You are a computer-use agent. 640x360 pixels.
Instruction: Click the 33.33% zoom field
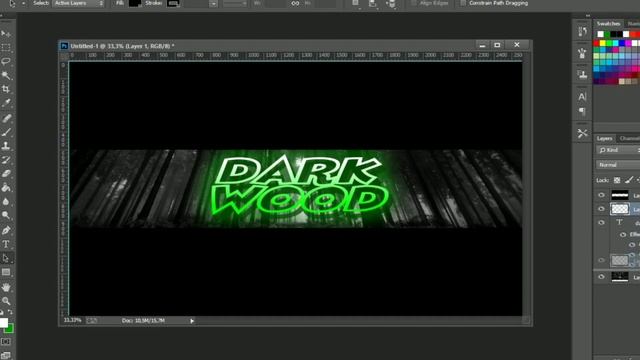[73, 320]
